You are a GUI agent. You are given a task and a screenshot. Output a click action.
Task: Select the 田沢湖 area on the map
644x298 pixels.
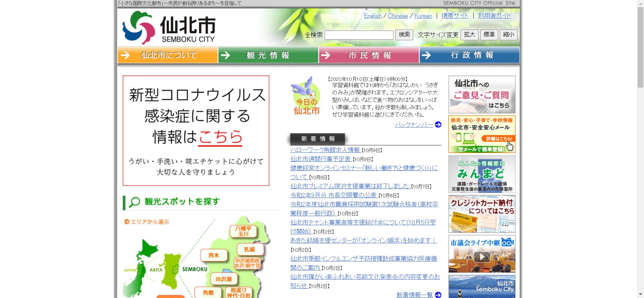point(224,279)
